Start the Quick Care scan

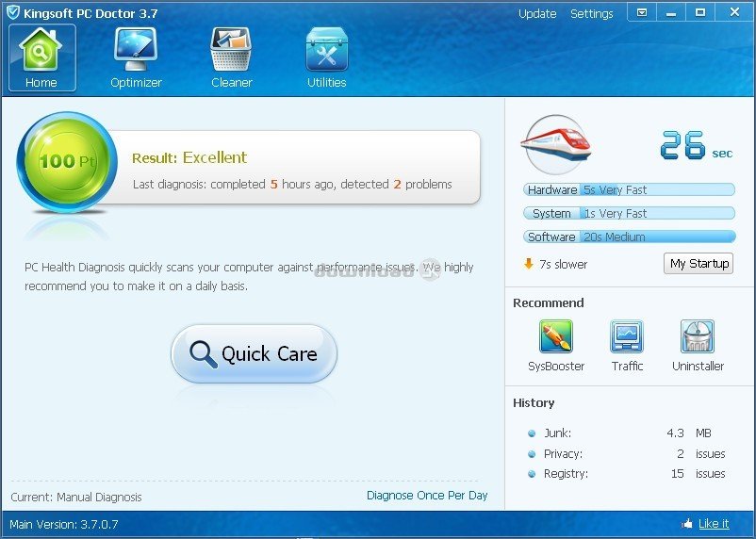pyautogui.click(x=255, y=354)
